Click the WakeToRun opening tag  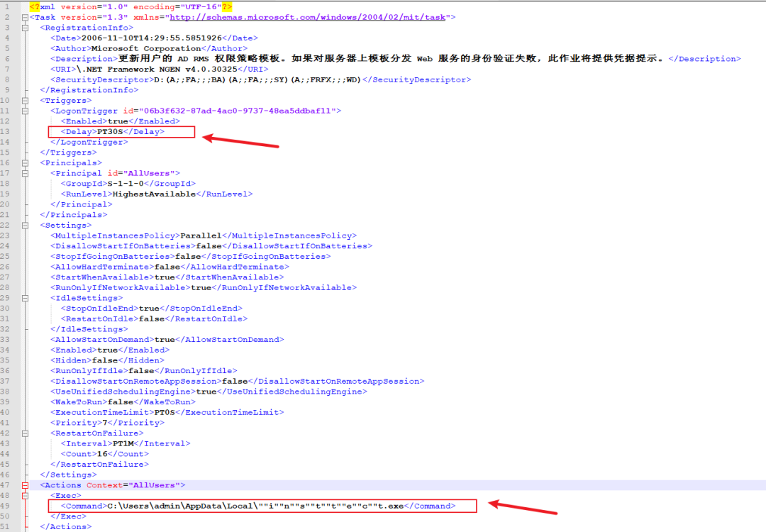point(79,402)
